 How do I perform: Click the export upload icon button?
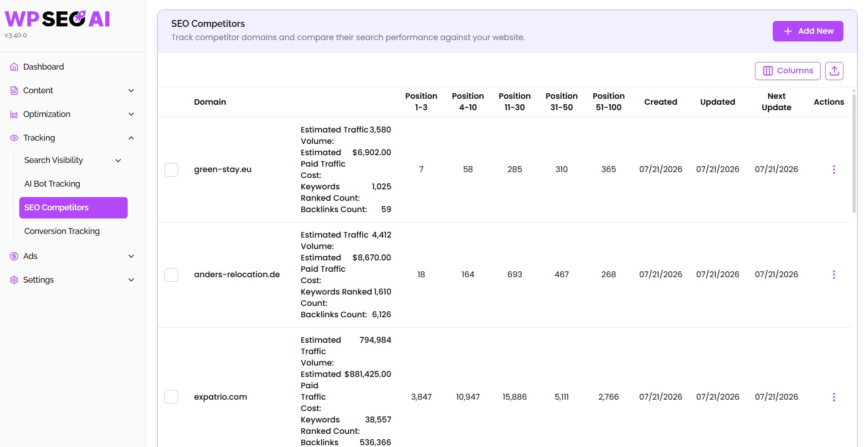834,71
